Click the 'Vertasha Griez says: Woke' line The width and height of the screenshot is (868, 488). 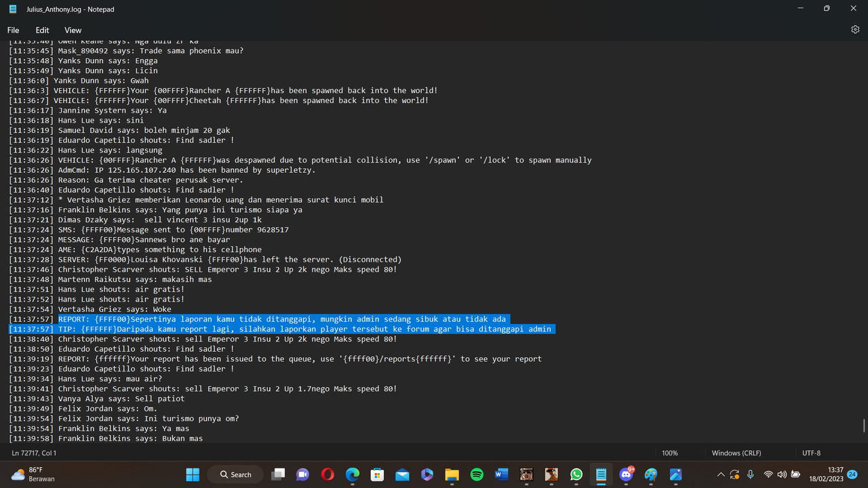pyautogui.click(x=90, y=309)
